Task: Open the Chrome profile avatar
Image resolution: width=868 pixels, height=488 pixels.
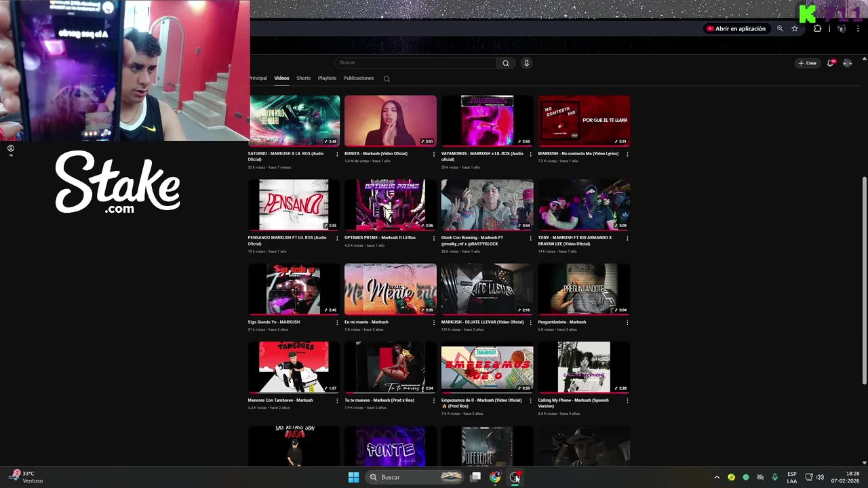Action: [842, 28]
